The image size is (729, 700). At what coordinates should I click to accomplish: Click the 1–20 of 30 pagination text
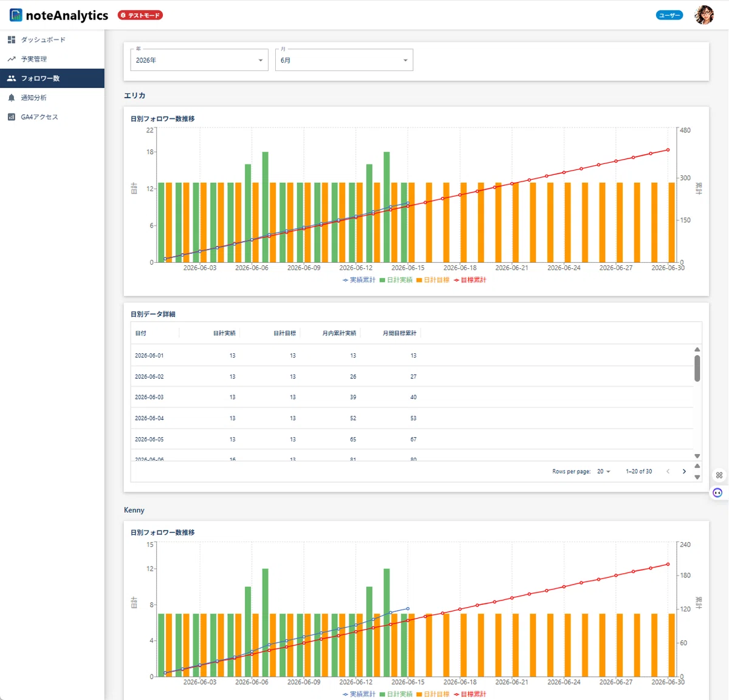639,472
